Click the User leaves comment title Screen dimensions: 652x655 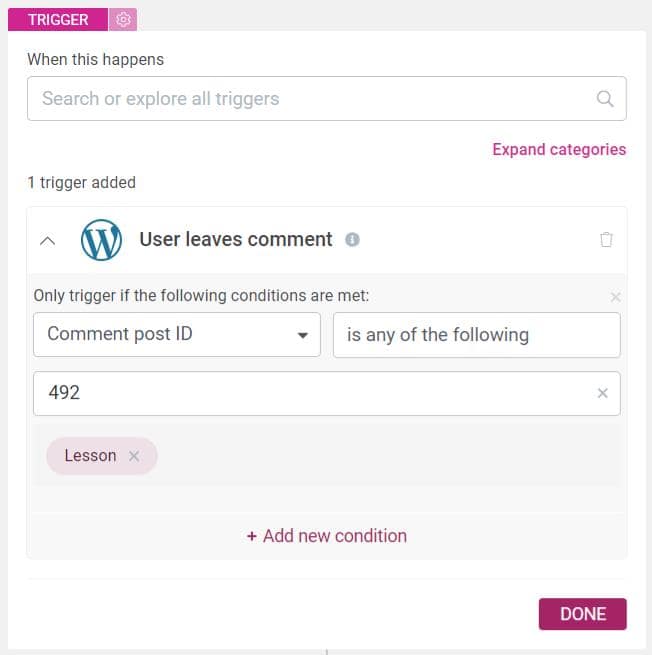236,240
